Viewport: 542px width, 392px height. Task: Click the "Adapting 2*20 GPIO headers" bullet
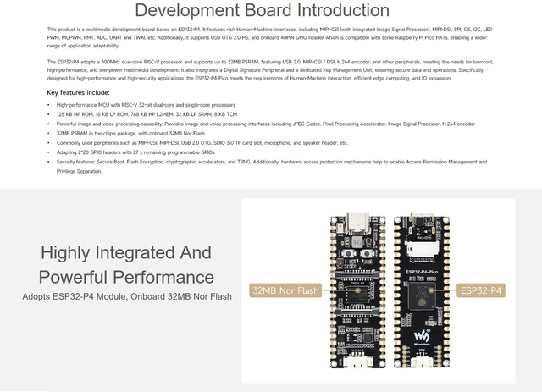coord(135,152)
